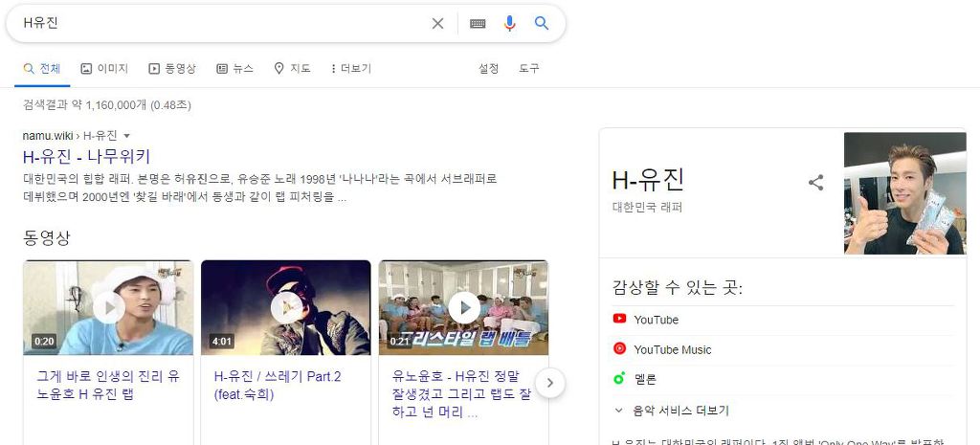980x445 pixels.
Task: Open video link H-유진 / 쓰레기 Part.2
Action: (278, 386)
